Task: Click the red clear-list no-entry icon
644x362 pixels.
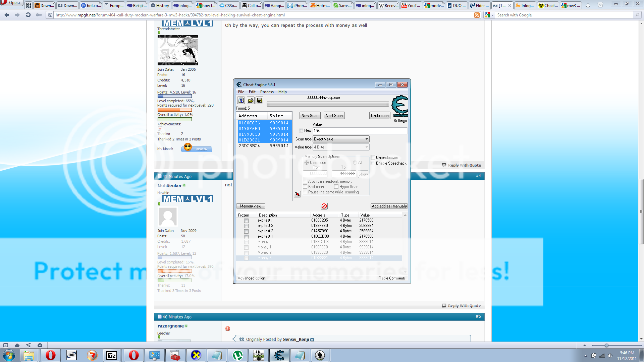Action: (324, 206)
